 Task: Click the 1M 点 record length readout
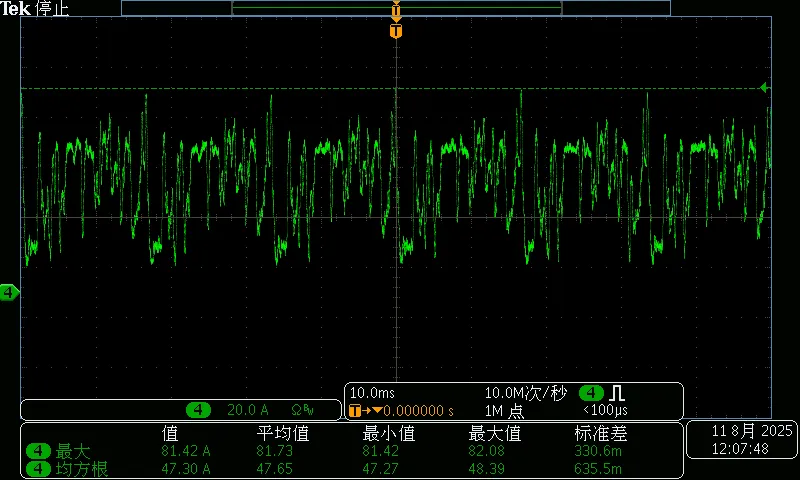(505, 410)
